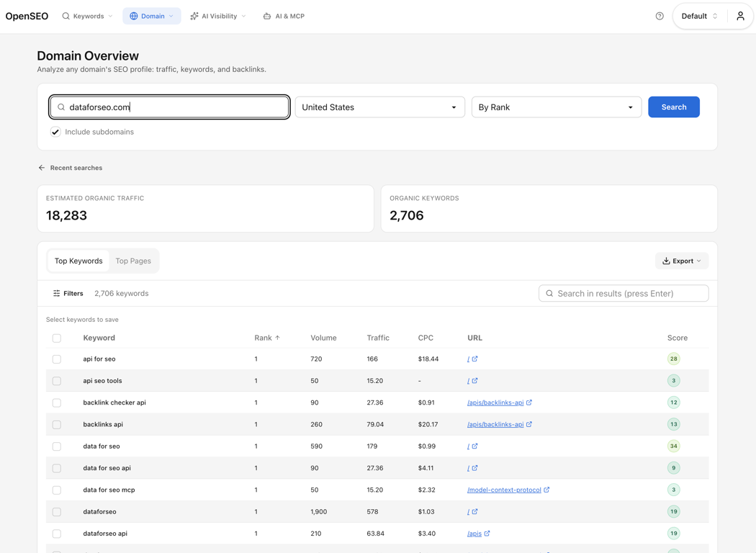Click the keyword text dataforseo api
The height and width of the screenshot is (553, 756).
[105, 534]
